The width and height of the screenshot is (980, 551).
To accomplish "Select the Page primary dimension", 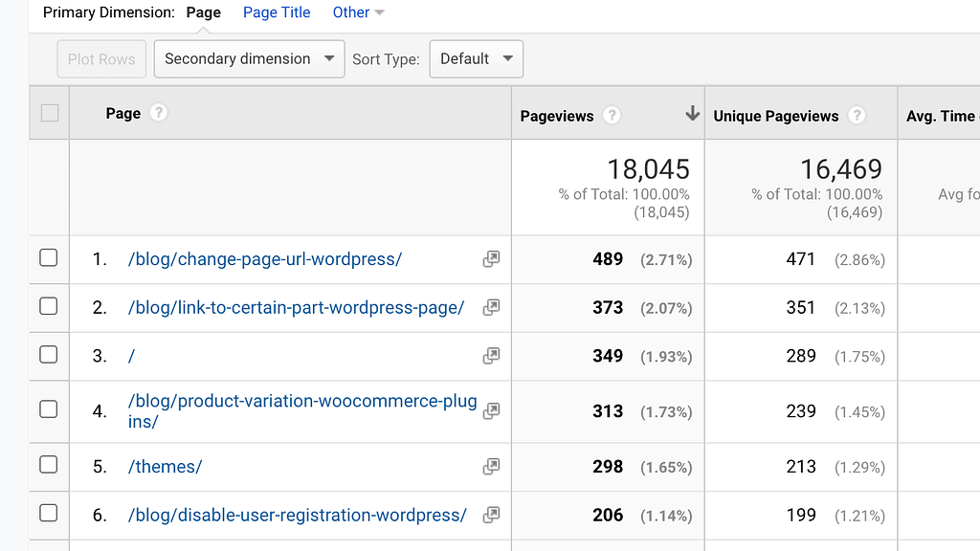I will [204, 12].
